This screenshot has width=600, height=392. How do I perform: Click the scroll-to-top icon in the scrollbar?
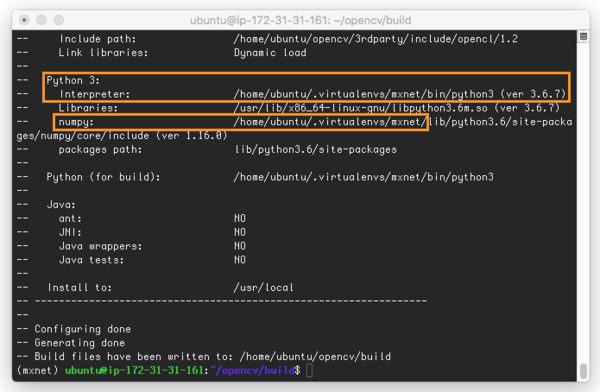[x=583, y=37]
